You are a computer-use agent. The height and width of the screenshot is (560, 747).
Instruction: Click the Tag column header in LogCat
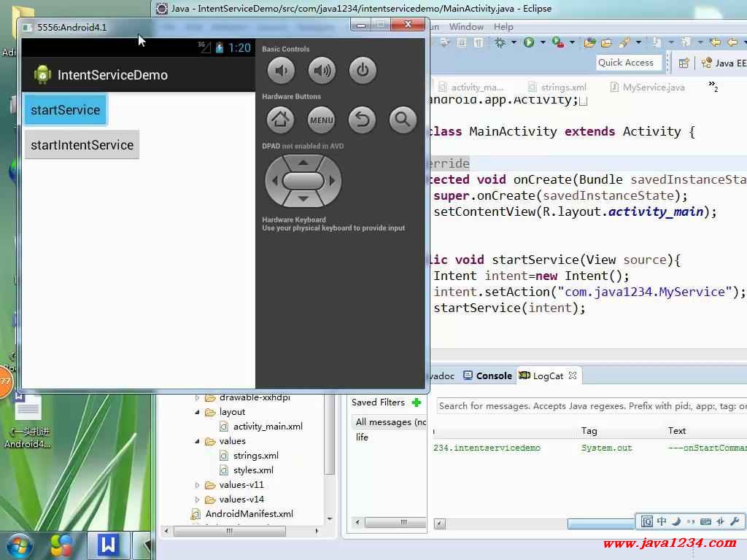[589, 431]
